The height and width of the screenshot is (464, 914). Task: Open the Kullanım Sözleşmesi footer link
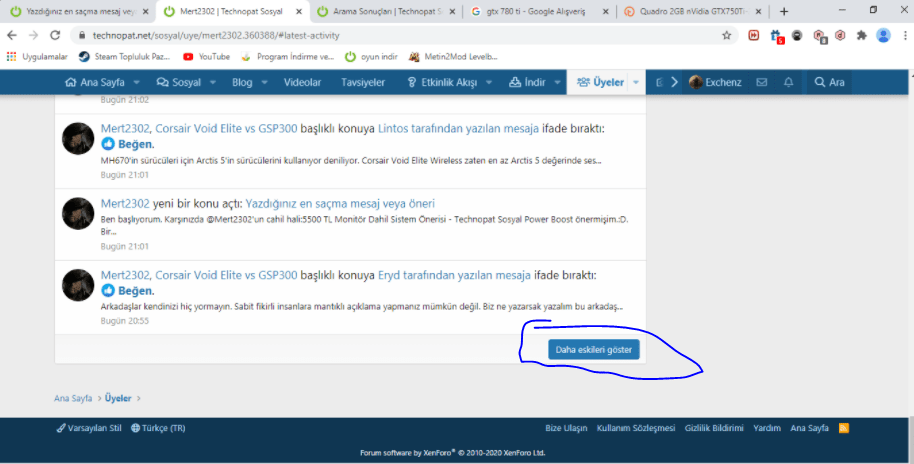pos(636,428)
